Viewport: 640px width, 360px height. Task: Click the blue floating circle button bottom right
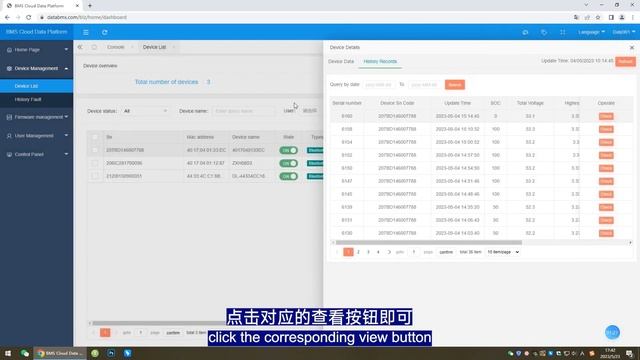coord(612,332)
